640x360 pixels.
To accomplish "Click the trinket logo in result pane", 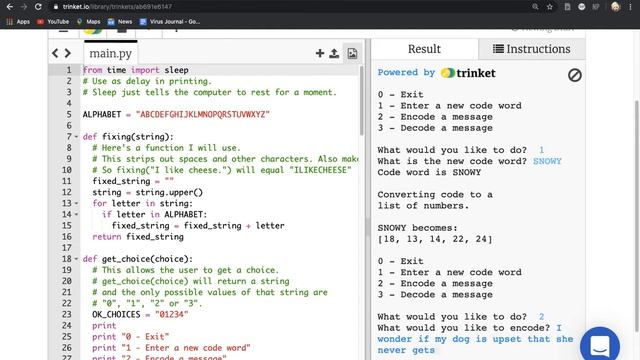I will click(x=468, y=73).
